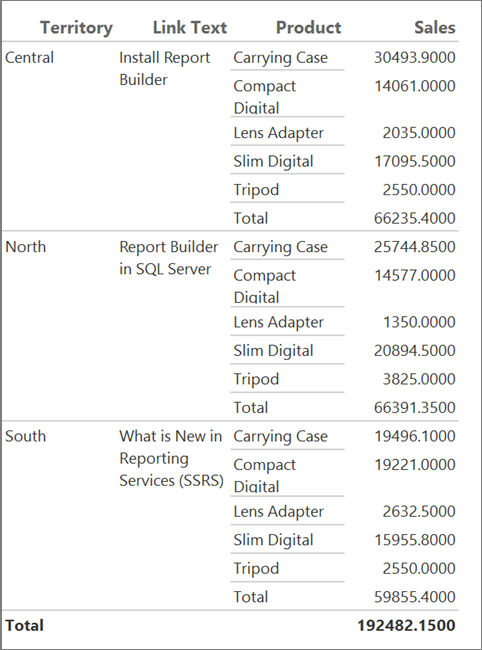482x650 pixels.
Task: Select sales value 2035.0000
Action: click(419, 133)
